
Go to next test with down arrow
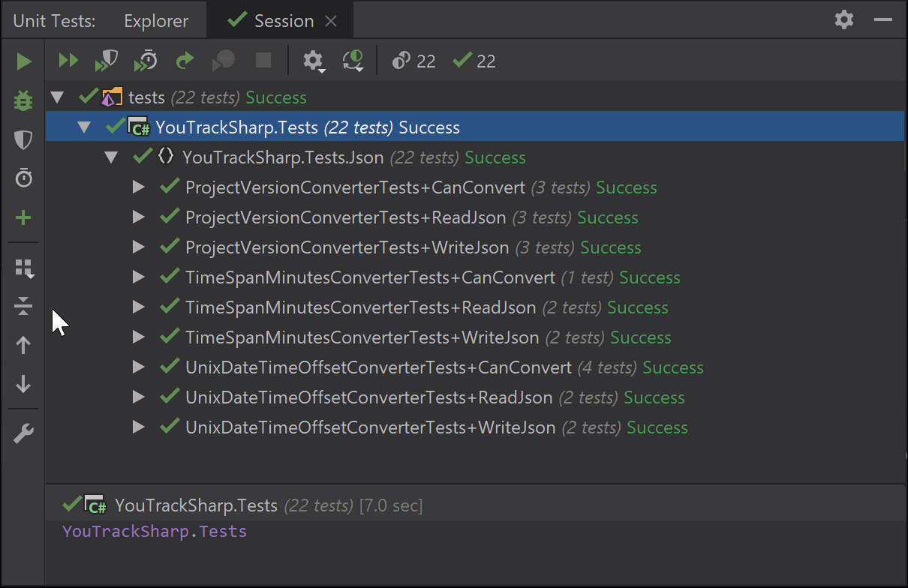(24, 384)
